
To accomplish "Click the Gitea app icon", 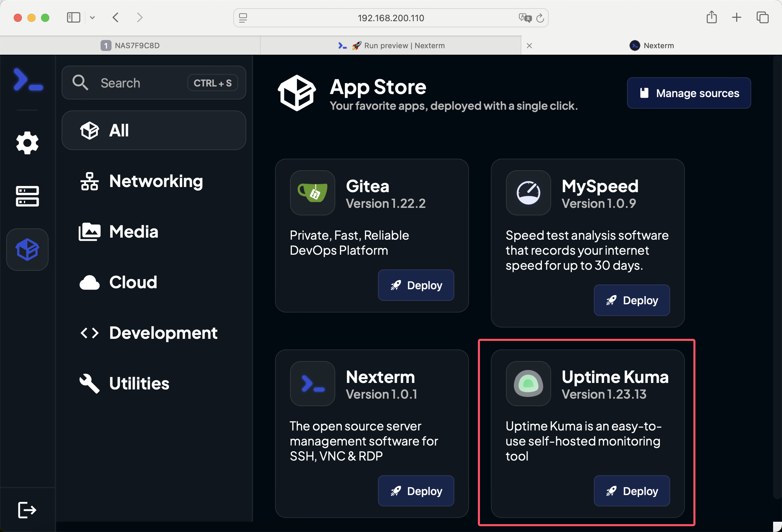I will [x=313, y=193].
